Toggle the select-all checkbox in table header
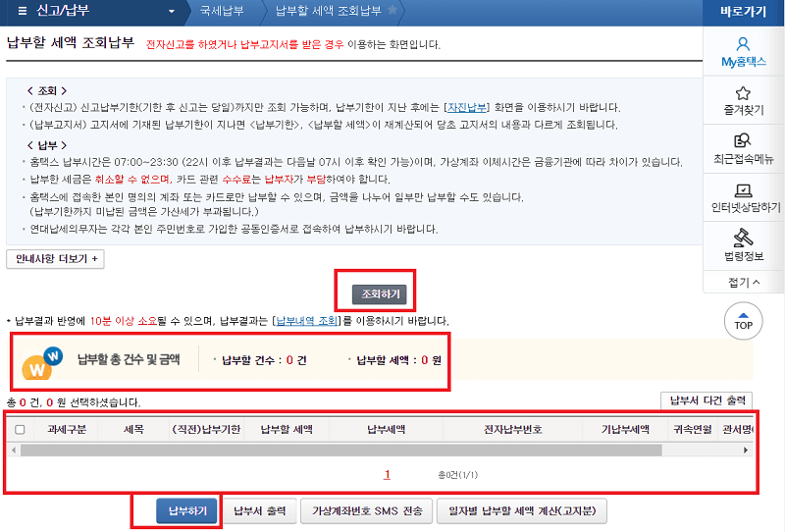 pyautogui.click(x=20, y=430)
